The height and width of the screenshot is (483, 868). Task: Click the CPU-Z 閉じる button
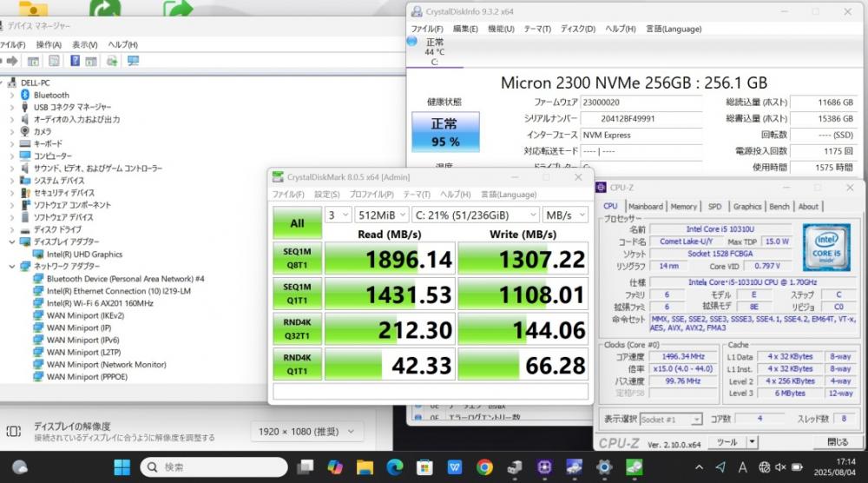coord(837,442)
